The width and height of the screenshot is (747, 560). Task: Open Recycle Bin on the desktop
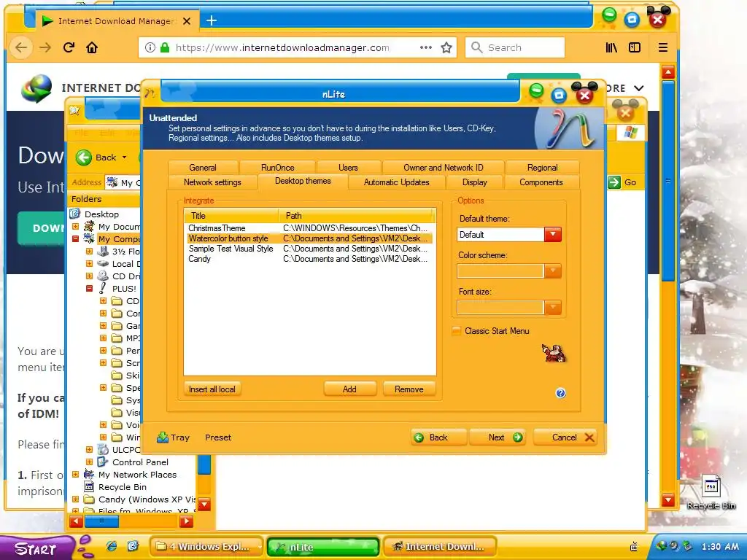(711, 492)
